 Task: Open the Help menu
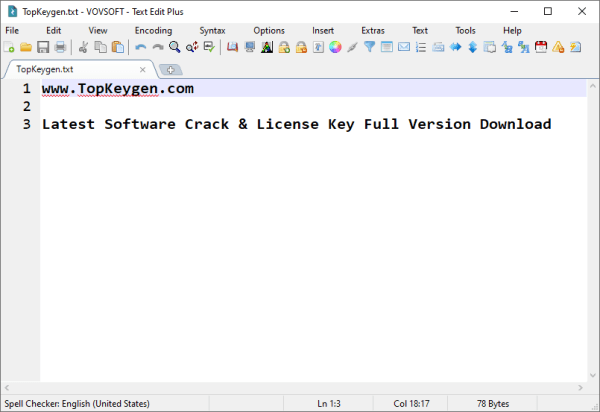click(512, 31)
